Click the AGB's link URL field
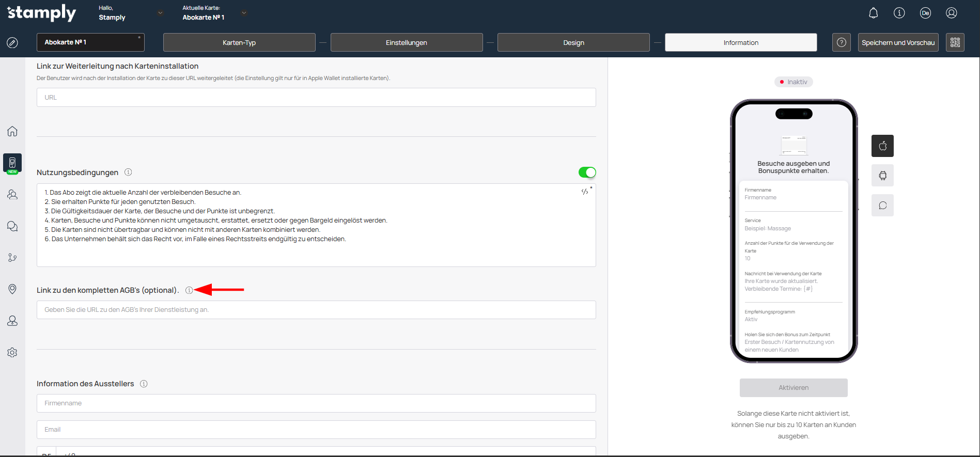 (316, 310)
